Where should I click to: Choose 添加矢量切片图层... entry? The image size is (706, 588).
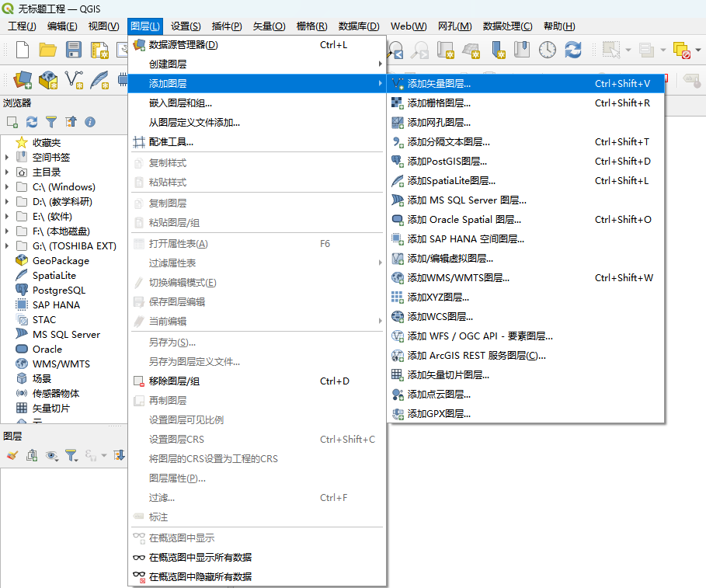coord(525,374)
